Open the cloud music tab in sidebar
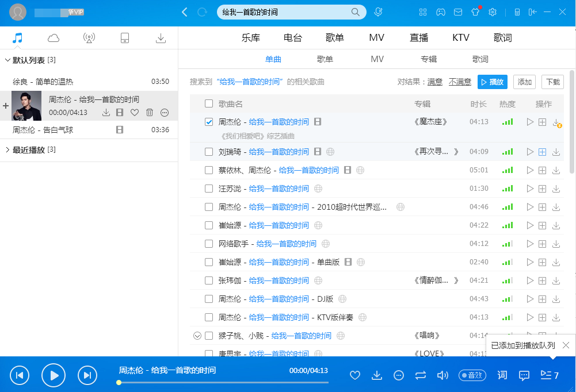576x392 pixels. [x=54, y=38]
